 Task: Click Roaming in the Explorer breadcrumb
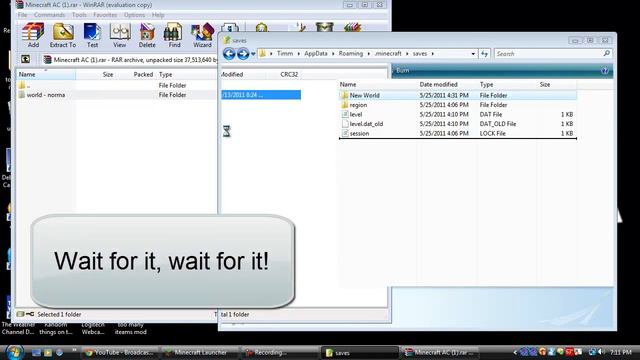[351, 53]
